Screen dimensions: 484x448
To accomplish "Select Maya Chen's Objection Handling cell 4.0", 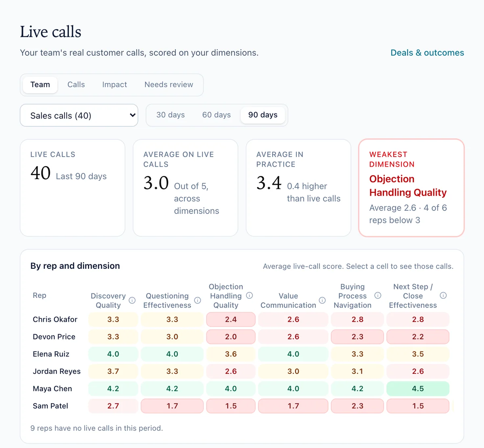I will tap(231, 389).
